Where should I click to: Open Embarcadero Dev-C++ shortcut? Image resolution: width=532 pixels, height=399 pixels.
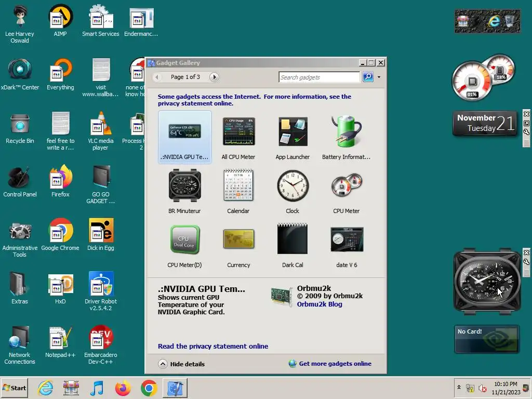point(100,345)
